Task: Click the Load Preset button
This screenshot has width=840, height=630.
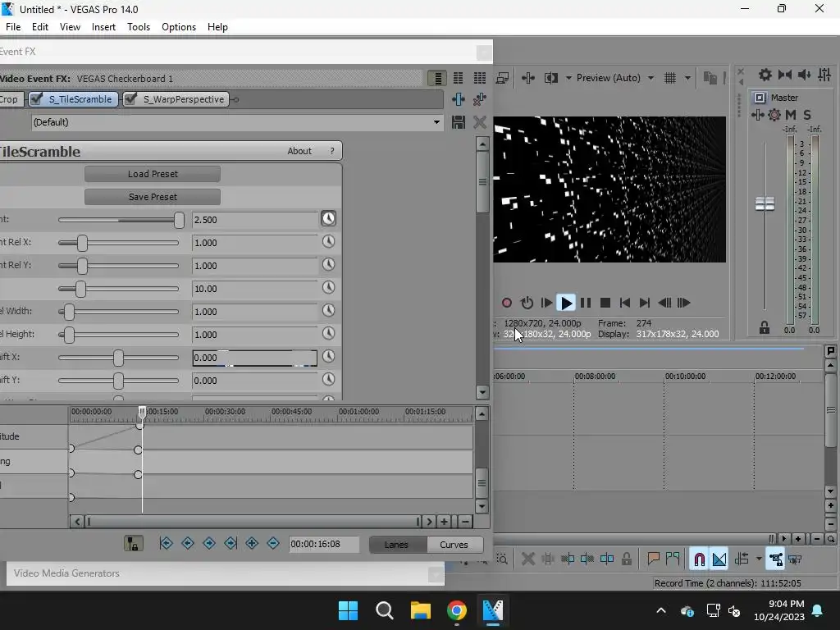Action: 153,174
